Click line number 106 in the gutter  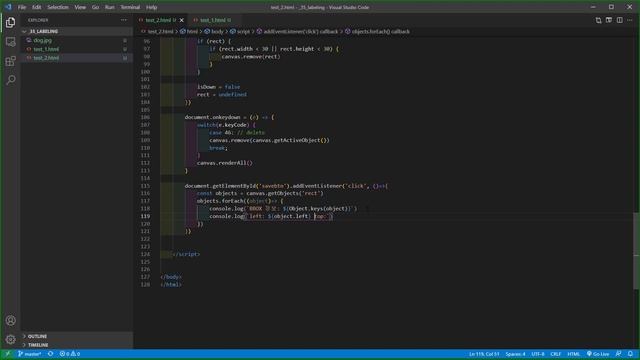point(146,118)
